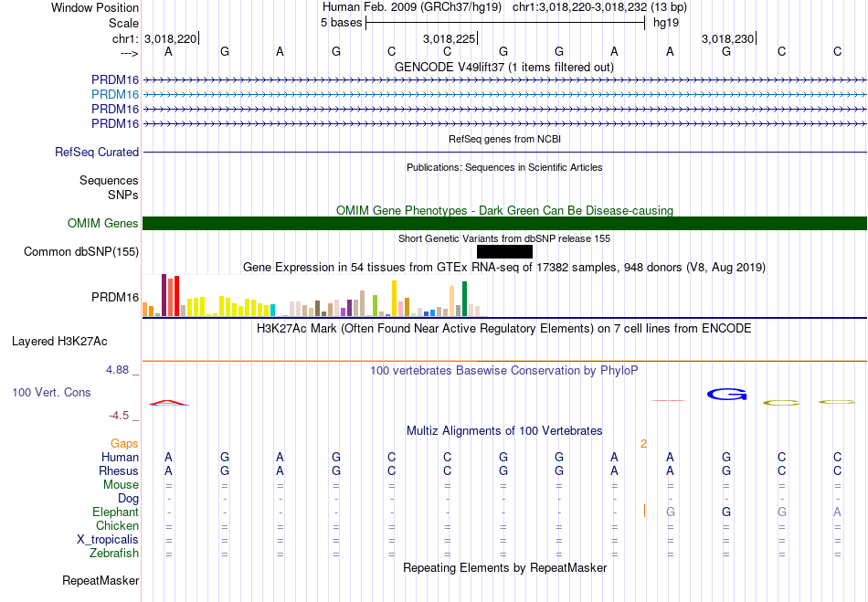Image resolution: width=868 pixels, height=602 pixels.
Task: Click the tall gold GTEx expression bar
Action: [394, 298]
